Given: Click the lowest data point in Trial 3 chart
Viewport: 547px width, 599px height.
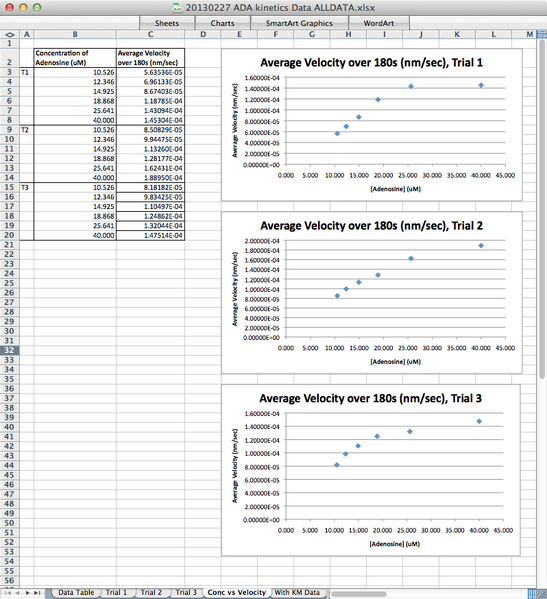Looking at the screenshot, I should 337,465.
